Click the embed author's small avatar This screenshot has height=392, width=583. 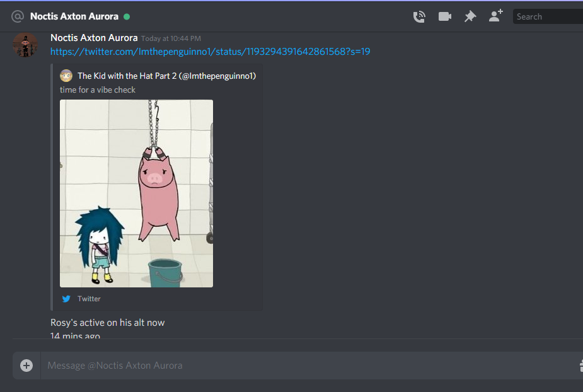pos(66,76)
